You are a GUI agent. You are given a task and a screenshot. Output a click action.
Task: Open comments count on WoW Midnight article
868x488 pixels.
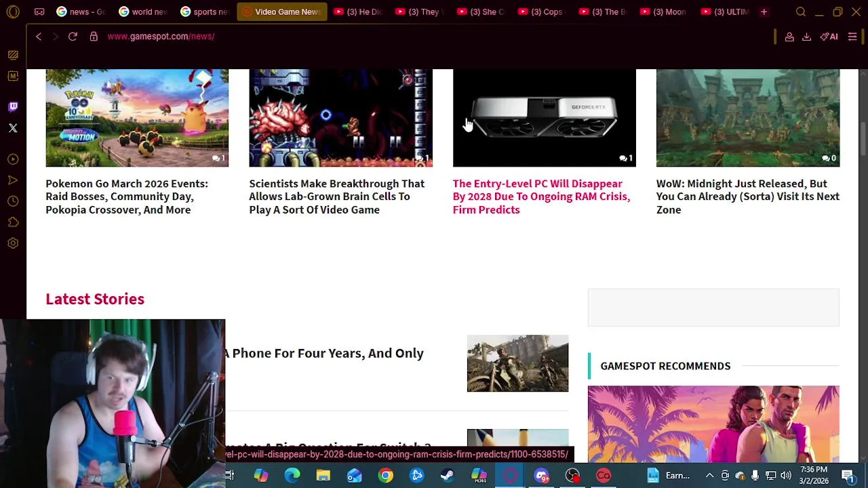(829, 159)
